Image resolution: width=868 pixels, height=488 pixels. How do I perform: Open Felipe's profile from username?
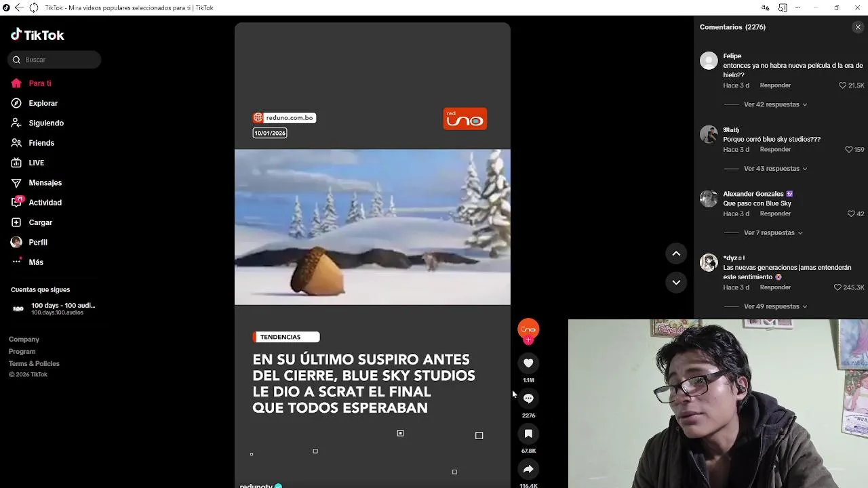point(732,56)
